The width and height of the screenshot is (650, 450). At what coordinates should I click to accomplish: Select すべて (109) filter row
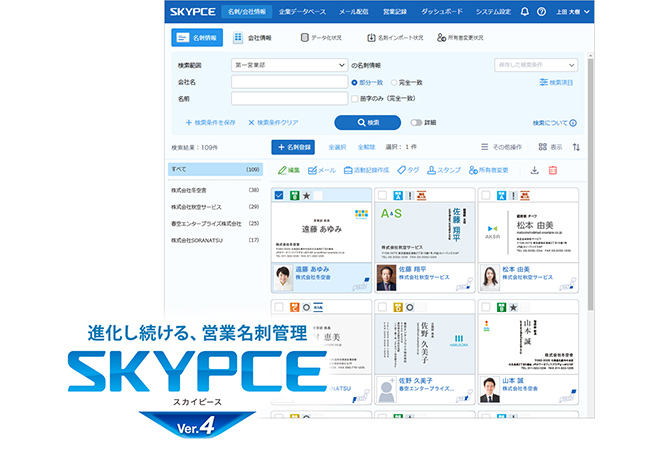click(x=215, y=169)
